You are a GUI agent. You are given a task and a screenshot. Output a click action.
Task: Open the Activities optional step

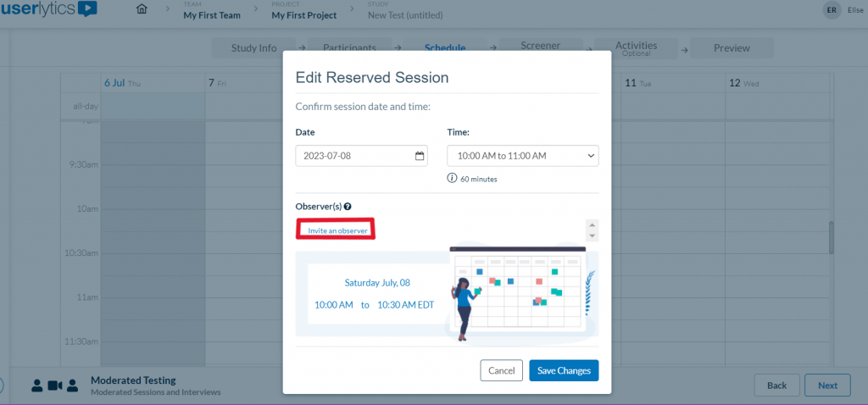(636, 48)
